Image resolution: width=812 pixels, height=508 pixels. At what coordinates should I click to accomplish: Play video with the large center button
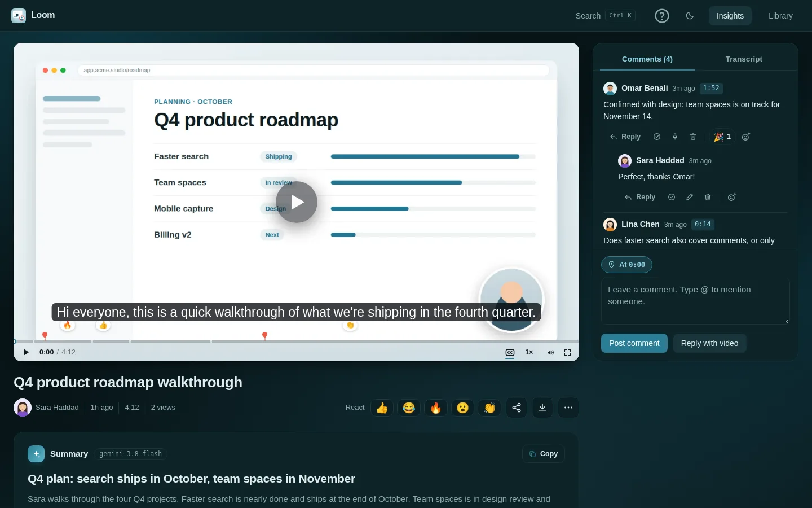click(297, 202)
